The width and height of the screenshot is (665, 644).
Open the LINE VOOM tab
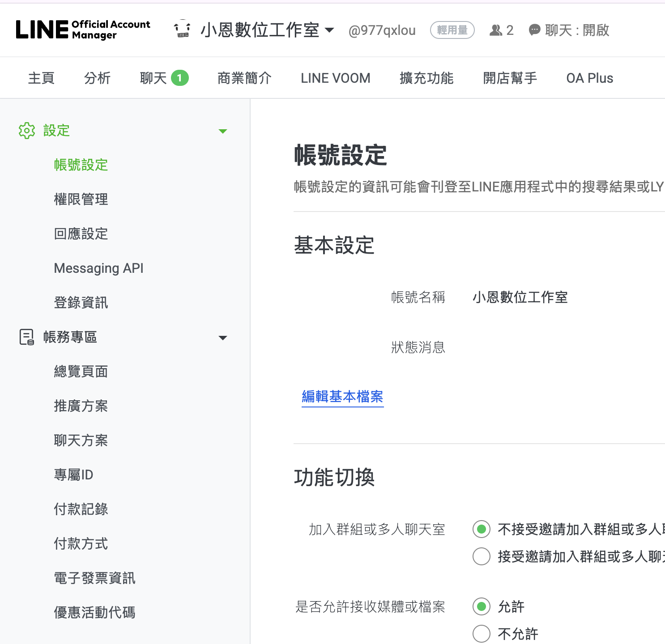335,77
